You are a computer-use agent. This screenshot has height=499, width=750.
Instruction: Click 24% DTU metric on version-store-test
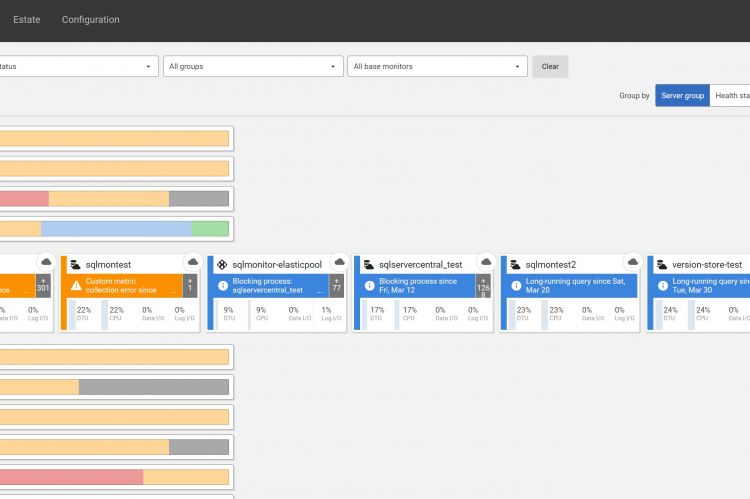670,313
